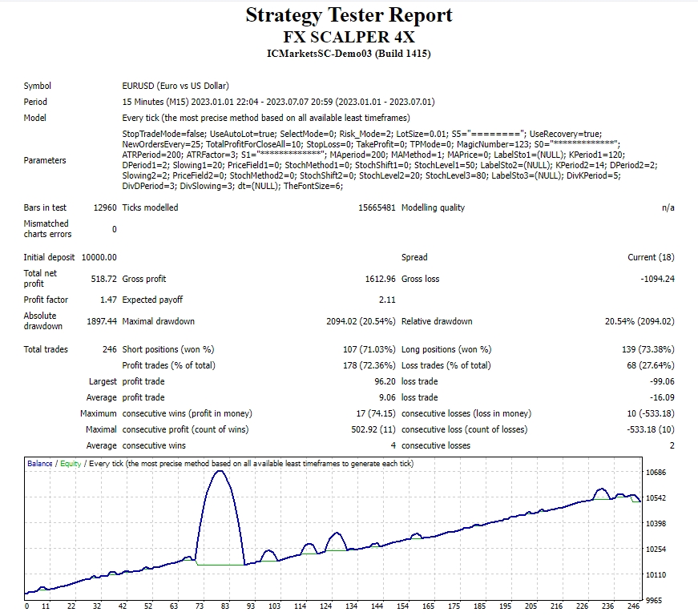The width and height of the screenshot is (698, 616).
Task: Click the 'Ticks modelled' label
Action: tap(150, 207)
